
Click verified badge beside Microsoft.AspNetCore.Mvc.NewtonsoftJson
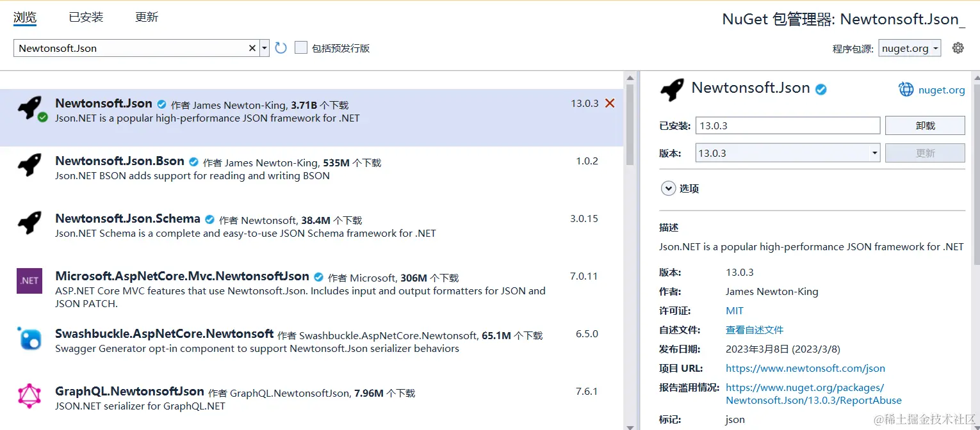[x=318, y=277]
